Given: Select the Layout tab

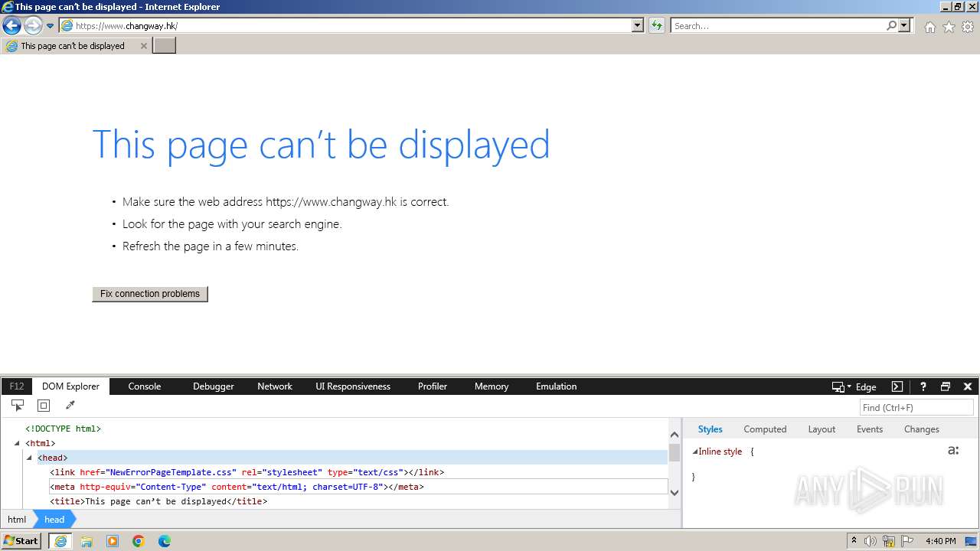Looking at the screenshot, I should (822, 429).
